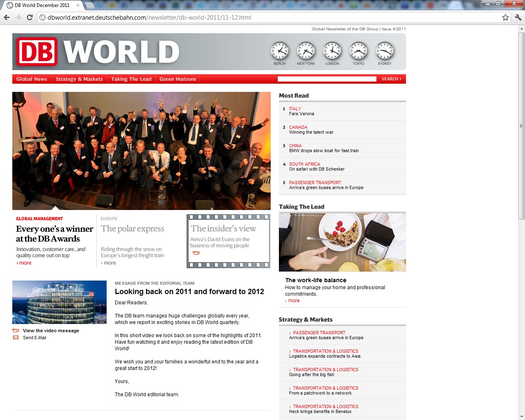This screenshot has width=525, height=420.
Task: Open the Global News menu tab
Action: (x=32, y=79)
